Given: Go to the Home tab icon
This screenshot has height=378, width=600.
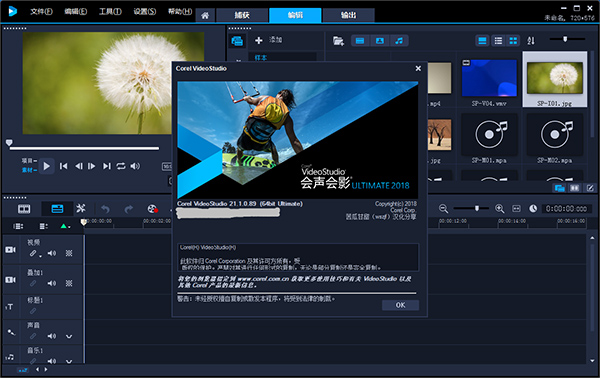Looking at the screenshot, I should (205, 15).
